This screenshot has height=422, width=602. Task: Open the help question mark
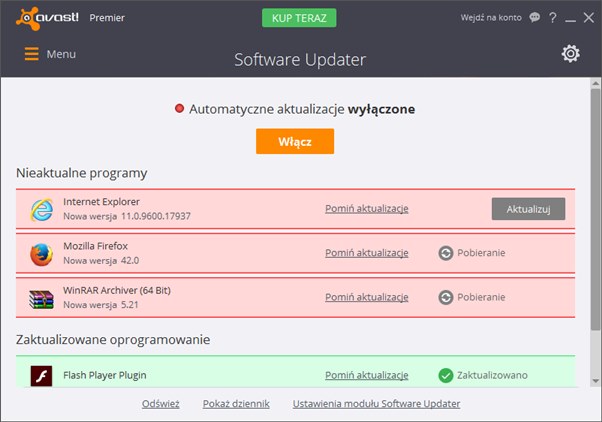552,18
